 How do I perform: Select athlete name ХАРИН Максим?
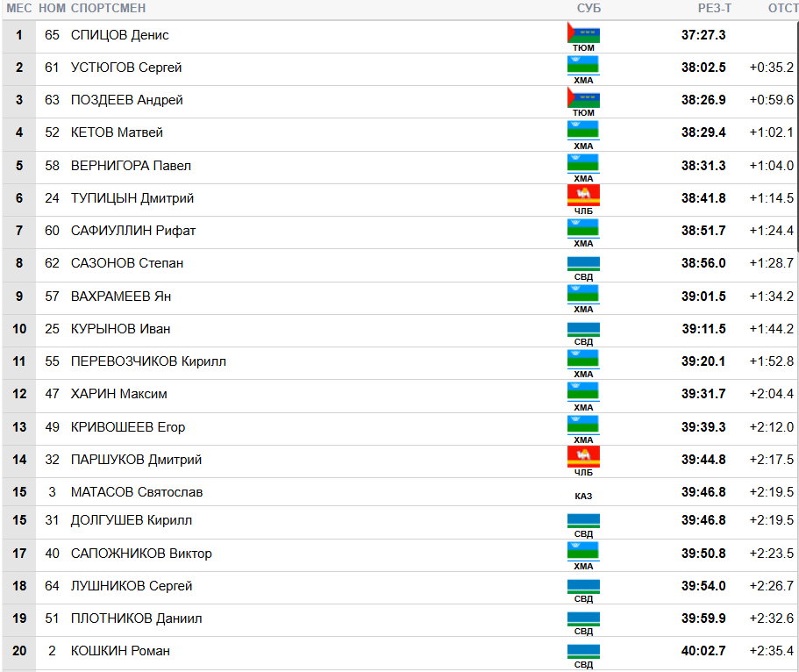click(118, 394)
